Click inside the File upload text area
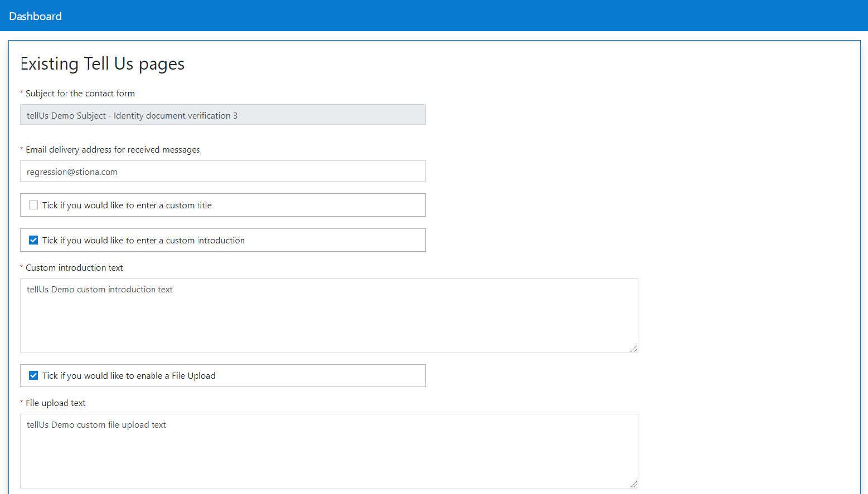Screen dimensions: 868x494 coord(329,451)
